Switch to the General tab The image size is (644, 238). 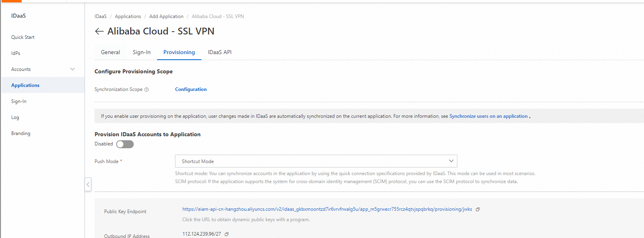pyautogui.click(x=111, y=52)
